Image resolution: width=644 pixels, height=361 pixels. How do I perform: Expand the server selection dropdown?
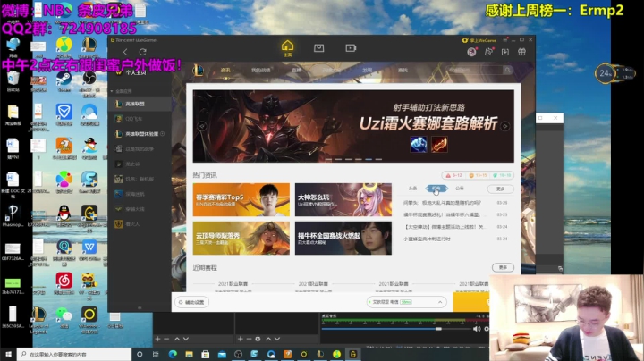[440, 302]
